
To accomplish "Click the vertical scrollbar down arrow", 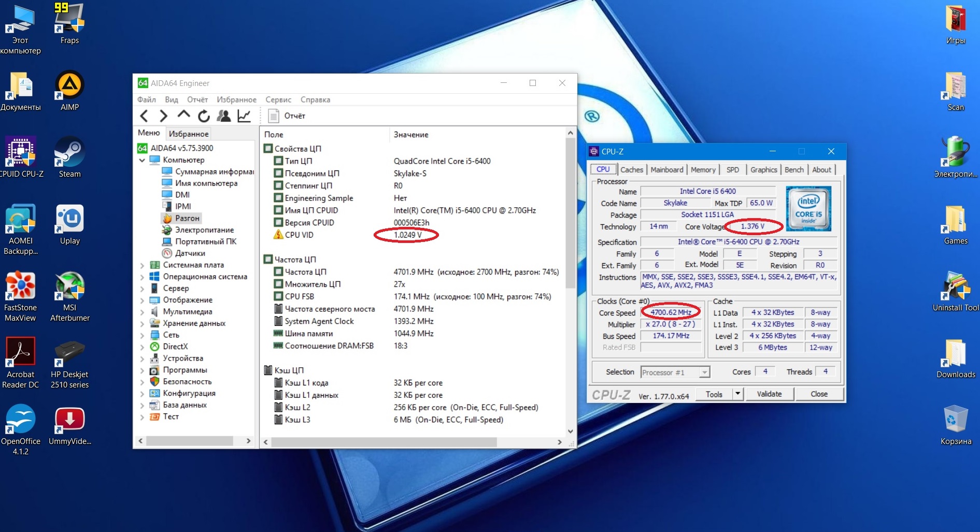I will pos(571,431).
